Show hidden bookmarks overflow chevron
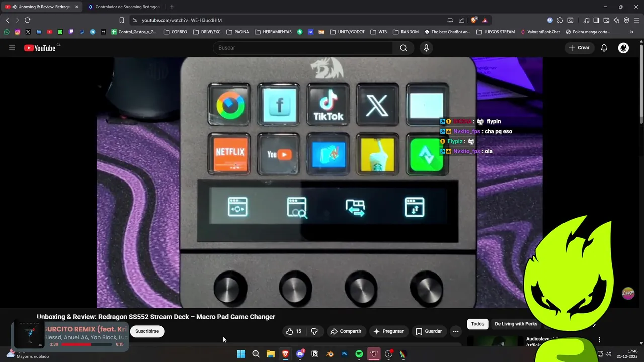The height and width of the screenshot is (362, 644). tap(632, 32)
